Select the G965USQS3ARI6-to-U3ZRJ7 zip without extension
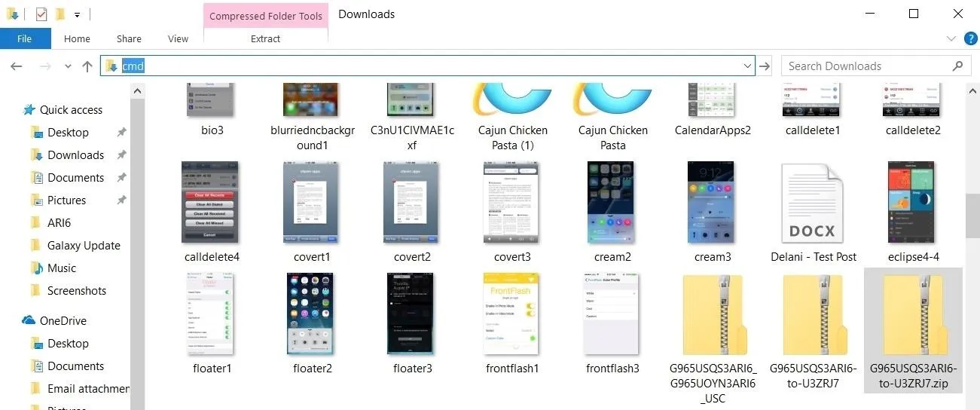 (813, 332)
